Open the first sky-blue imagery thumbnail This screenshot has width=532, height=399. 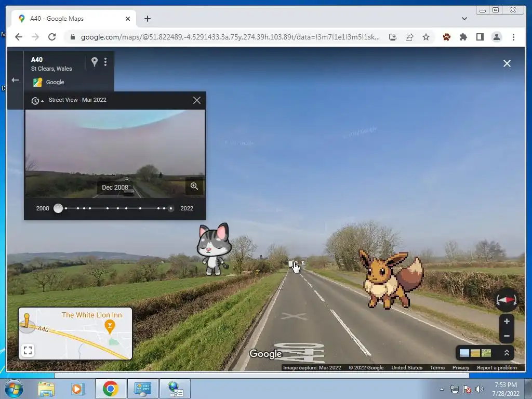pyautogui.click(x=464, y=353)
